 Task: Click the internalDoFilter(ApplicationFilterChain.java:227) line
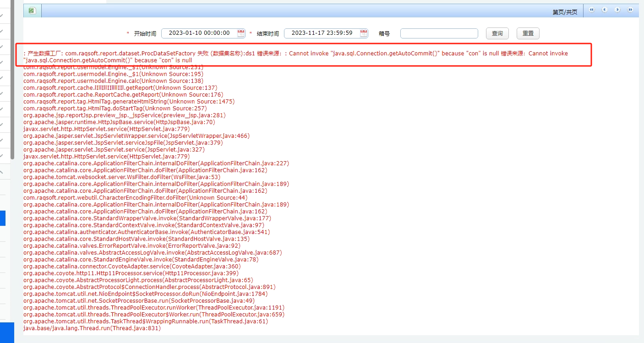coord(156,163)
